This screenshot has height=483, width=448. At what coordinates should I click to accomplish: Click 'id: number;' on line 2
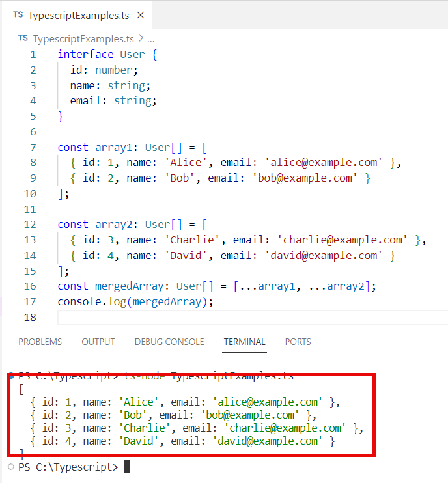pos(104,70)
